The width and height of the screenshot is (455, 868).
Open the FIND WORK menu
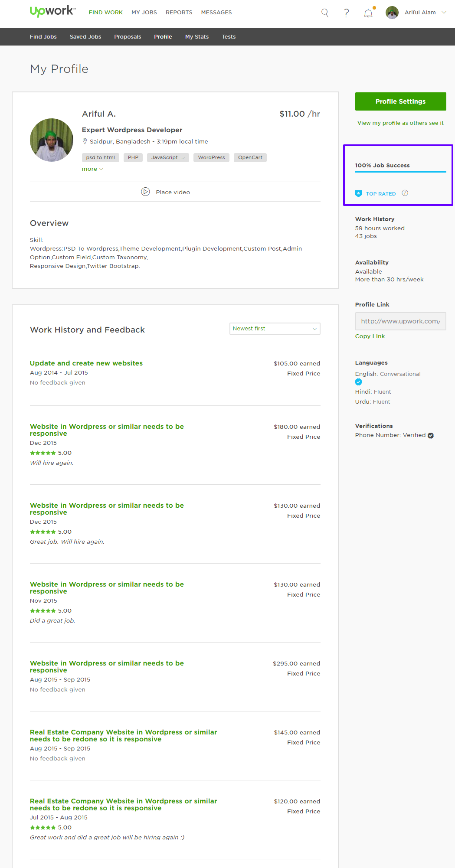(x=106, y=13)
